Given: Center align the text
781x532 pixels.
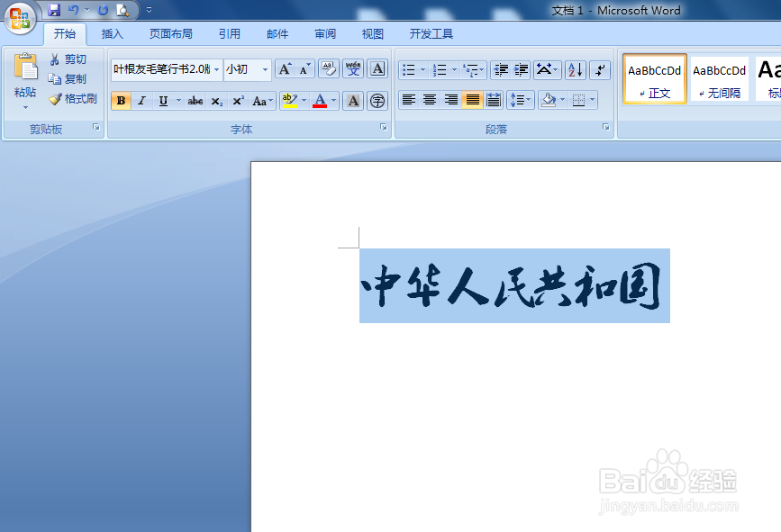Looking at the screenshot, I should (430, 100).
